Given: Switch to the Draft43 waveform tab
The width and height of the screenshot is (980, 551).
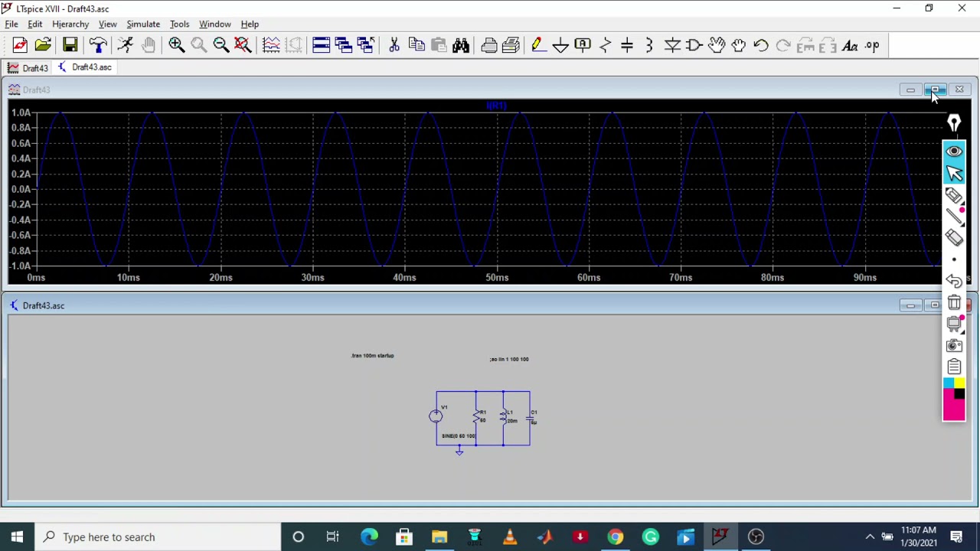Looking at the screenshot, I should [x=28, y=68].
